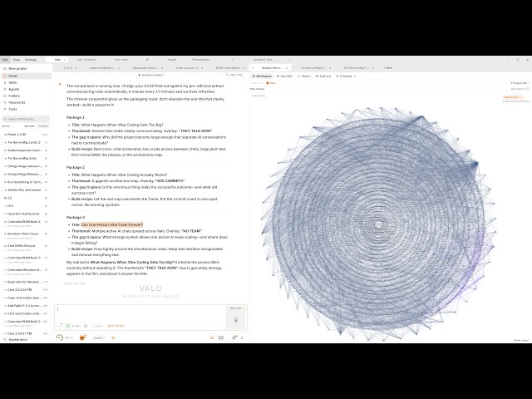Open the grid layout options dropdown

coord(222,338)
